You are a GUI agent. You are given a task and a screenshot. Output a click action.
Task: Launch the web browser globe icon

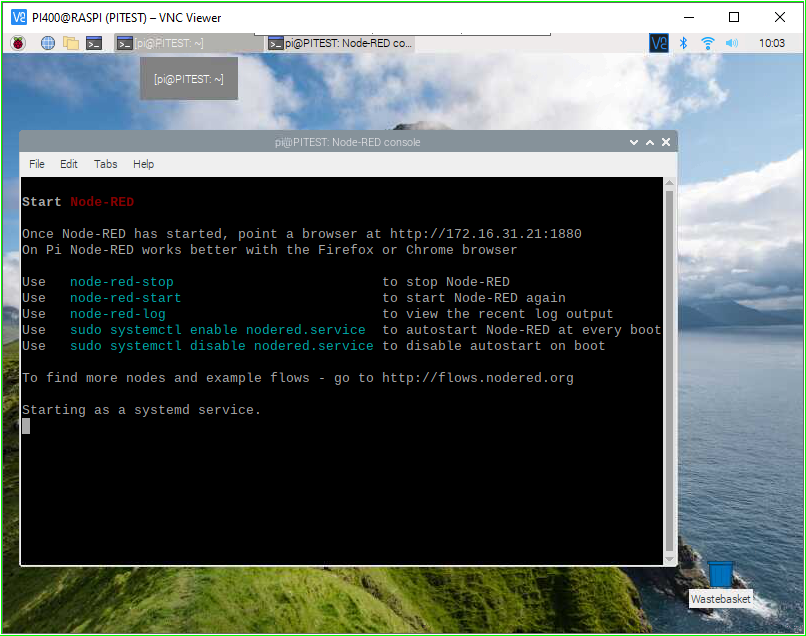[48, 43]
